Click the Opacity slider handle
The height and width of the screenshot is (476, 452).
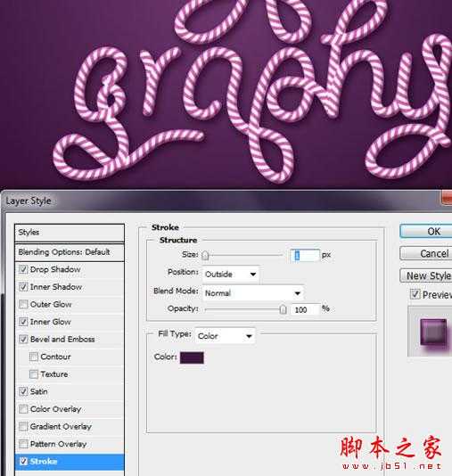(x=283, y=309)
